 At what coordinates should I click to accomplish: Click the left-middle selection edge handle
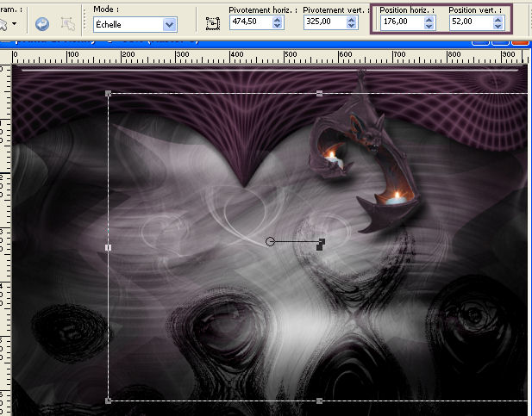coord(108,247)
